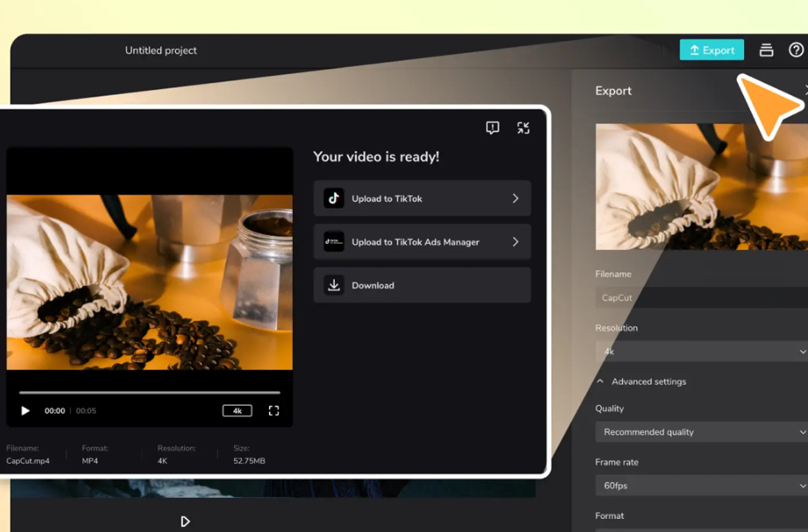
Task: Toggle the 4k quality badge on player
Action: pyautogui.click(x=237, y=410)
